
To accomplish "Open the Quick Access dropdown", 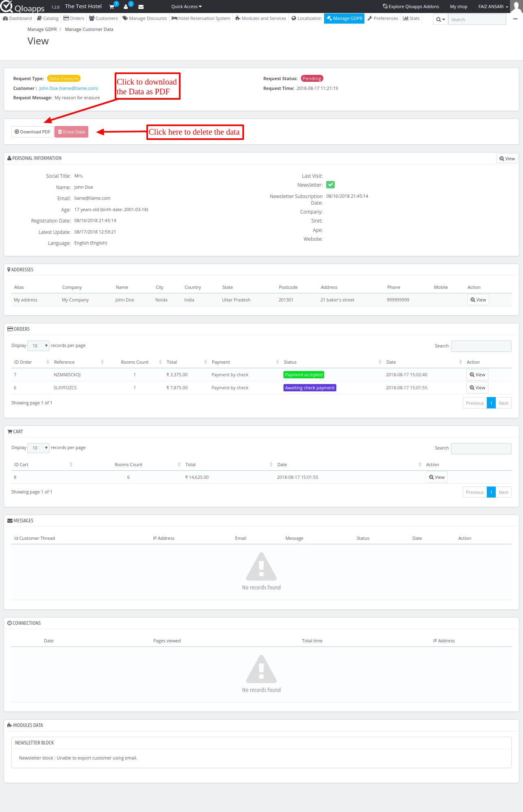I will pyautogui.click(x=186, y=7).
